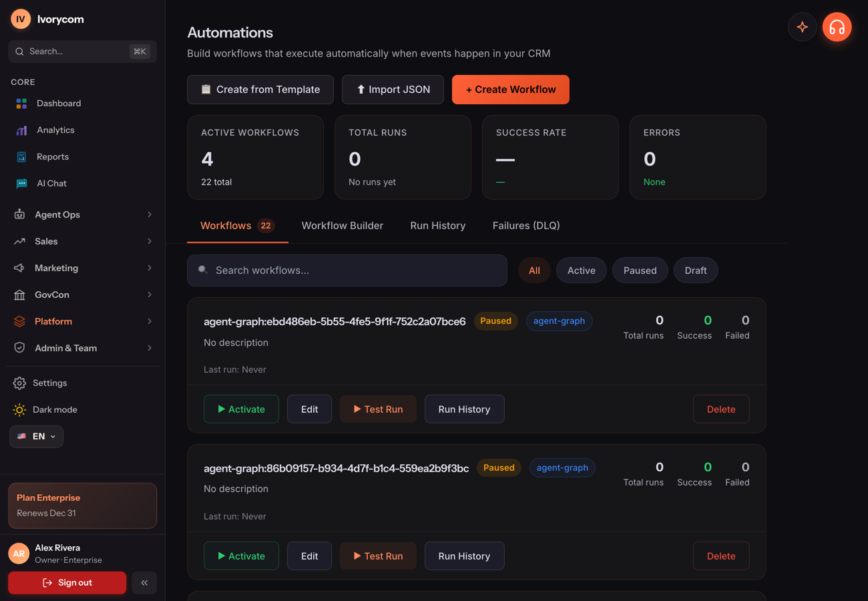
Task: Click the IV workspace avatar
Action: [21, 19]
